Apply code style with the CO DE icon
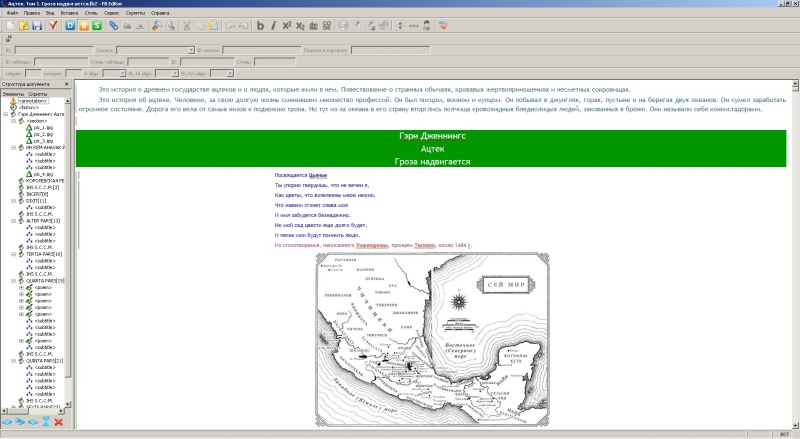 click(x=327, y=26)
